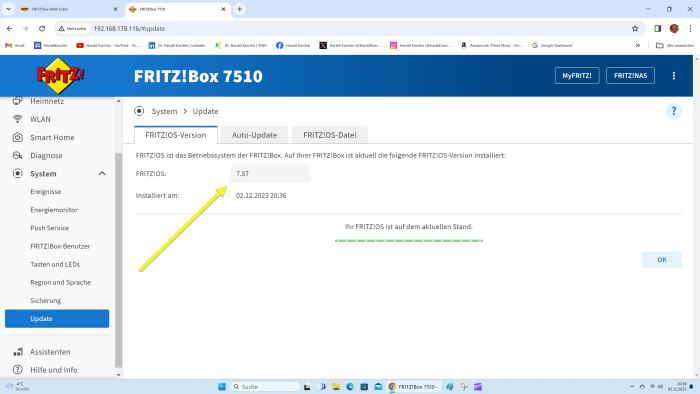Open the Region und Sprache menu item

tap(61, 282)
